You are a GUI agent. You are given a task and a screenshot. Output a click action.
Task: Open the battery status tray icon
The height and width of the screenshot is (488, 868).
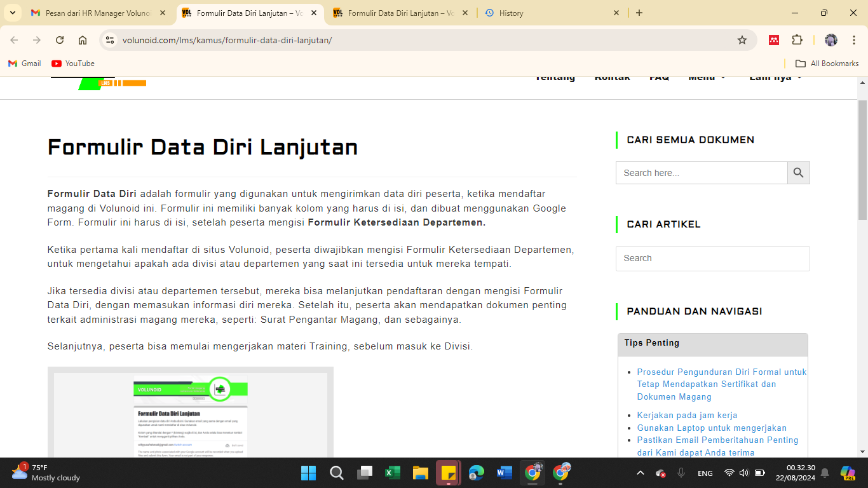pyautogui.click(x=760, y=473)
